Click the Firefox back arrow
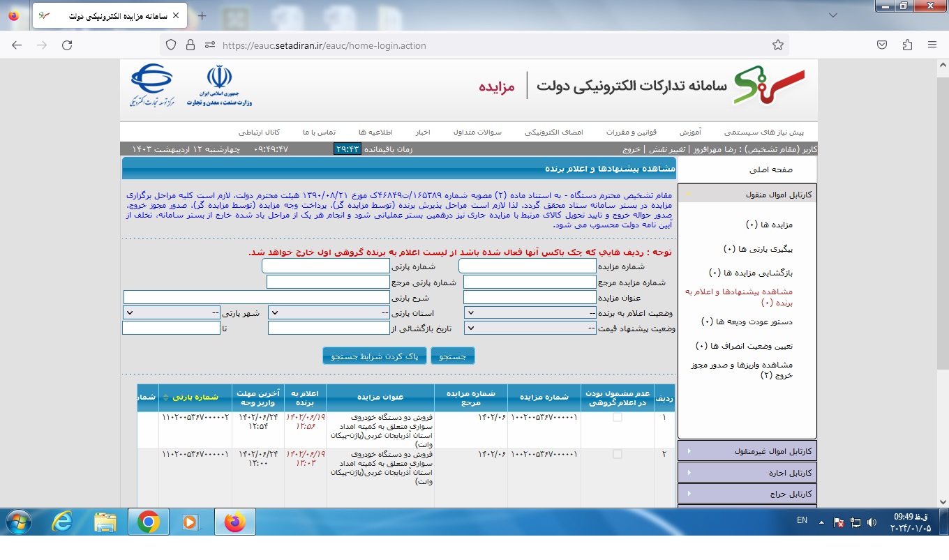The image size is (949, 560). click(x=17, y=45)
